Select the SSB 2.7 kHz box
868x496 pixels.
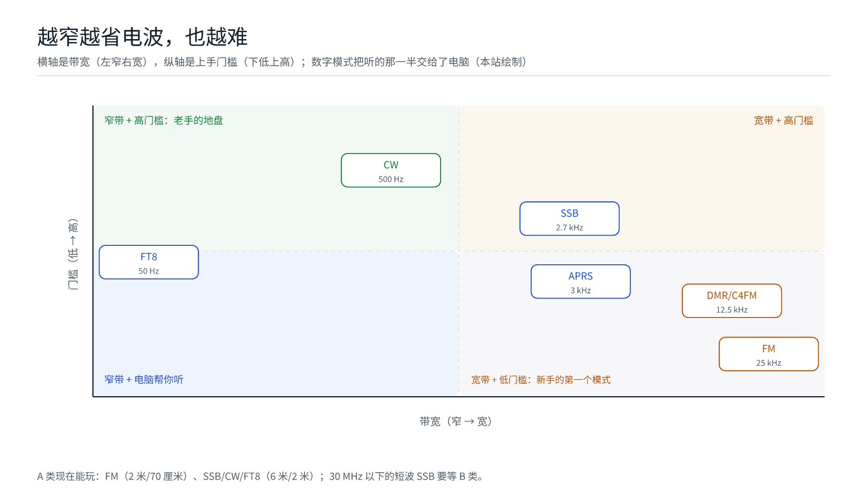click(569, 219)
